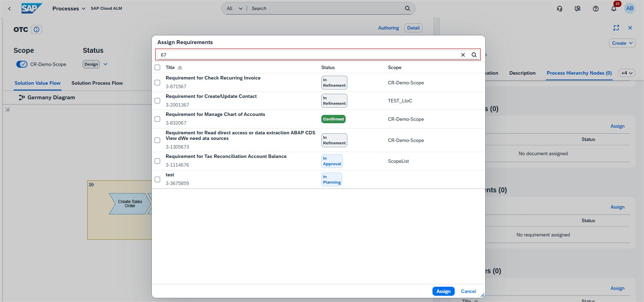
Task: Switch to Solution Process Flow tab
Action: pyautogui.click(x=97, y=83)
